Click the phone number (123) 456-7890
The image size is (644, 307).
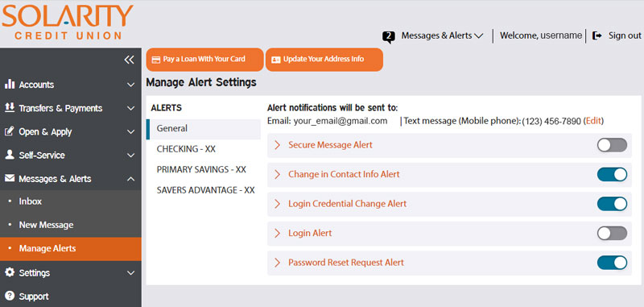coord(551,121)
